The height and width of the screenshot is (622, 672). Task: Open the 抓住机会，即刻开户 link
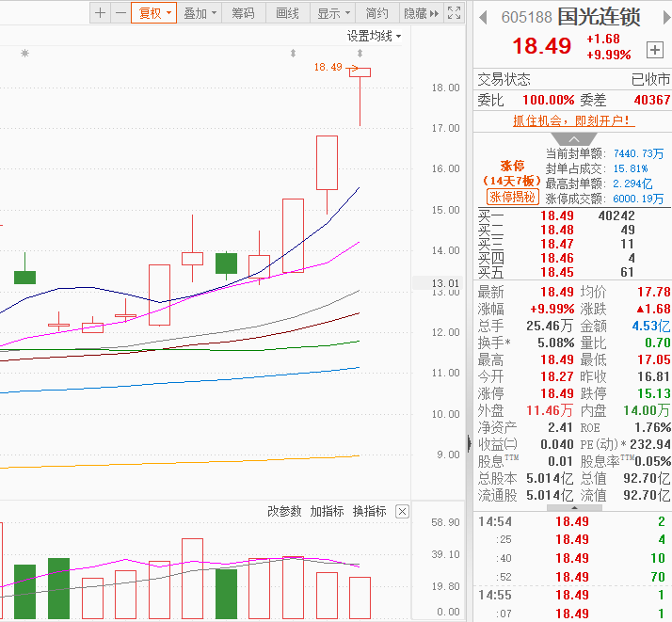pos(572,120)
